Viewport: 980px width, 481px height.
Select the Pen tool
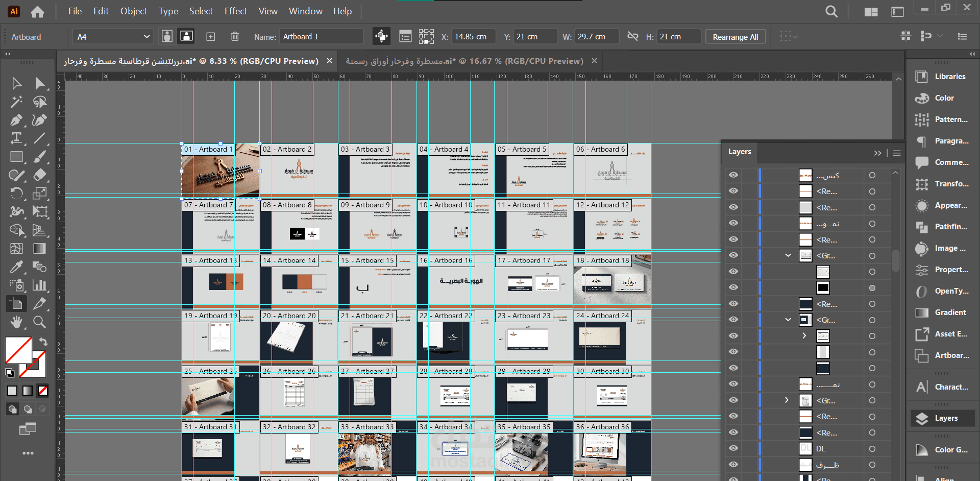pyautogui.click(x=16, y=120)
